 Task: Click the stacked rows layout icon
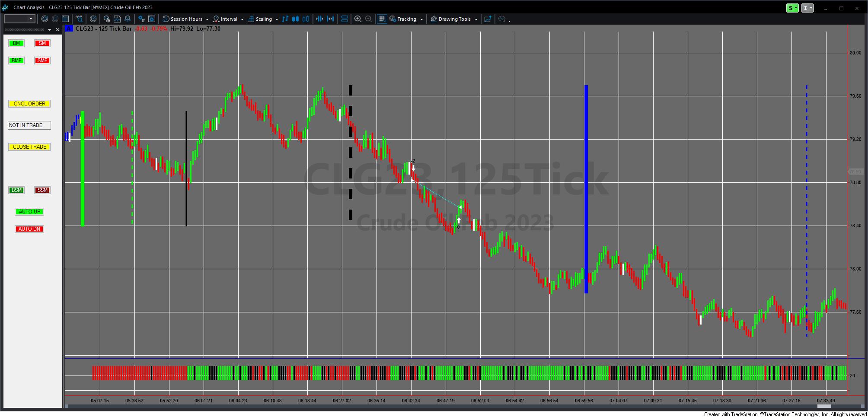point(345,19)
